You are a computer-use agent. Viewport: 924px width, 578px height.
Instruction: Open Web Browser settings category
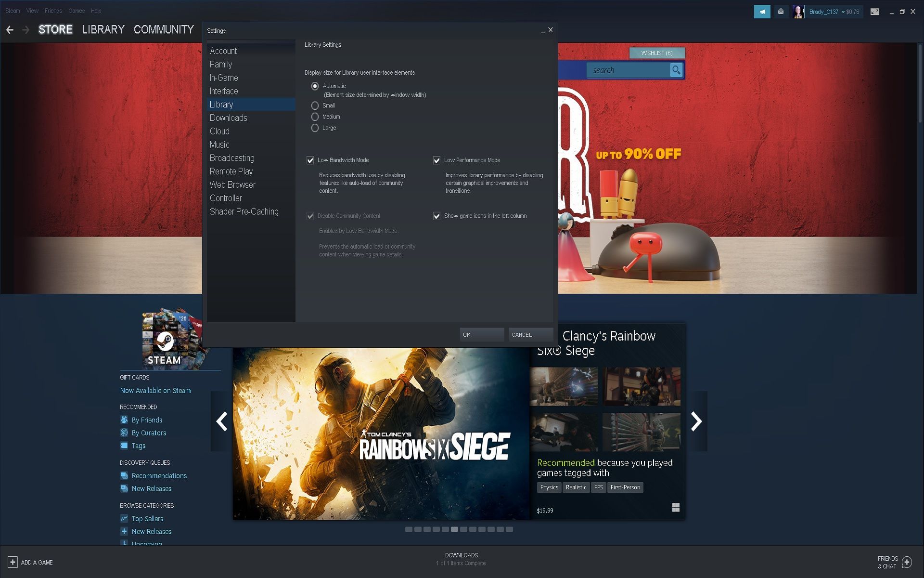pyautogui.click(x=251, y=185)
